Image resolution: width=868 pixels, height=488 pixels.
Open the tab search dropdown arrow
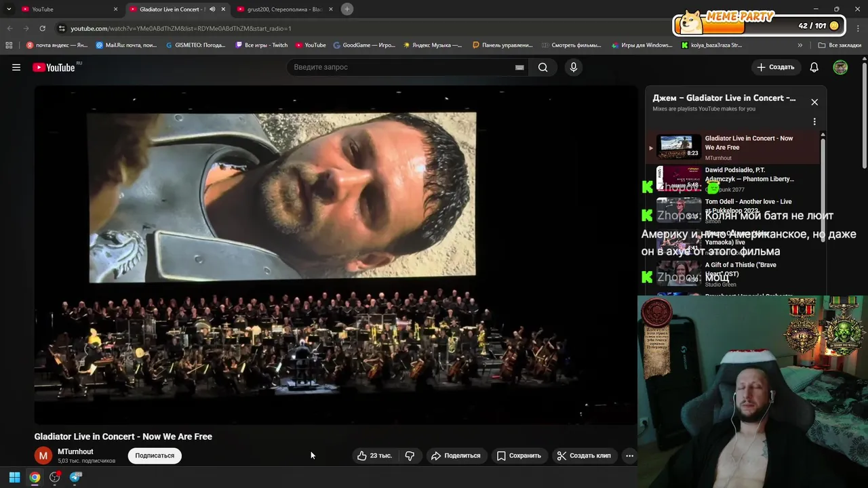coord(9,9)
